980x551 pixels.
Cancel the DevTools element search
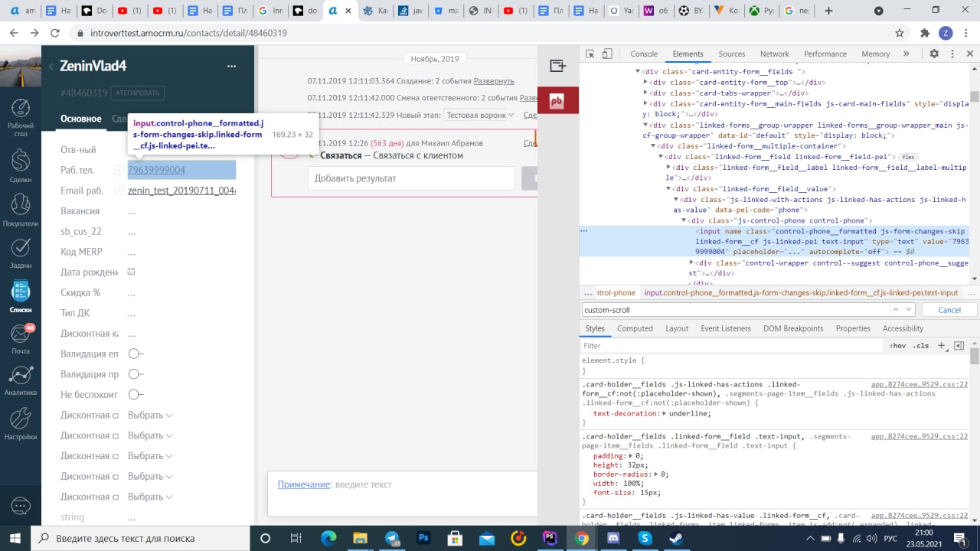(x=949, y=310)
